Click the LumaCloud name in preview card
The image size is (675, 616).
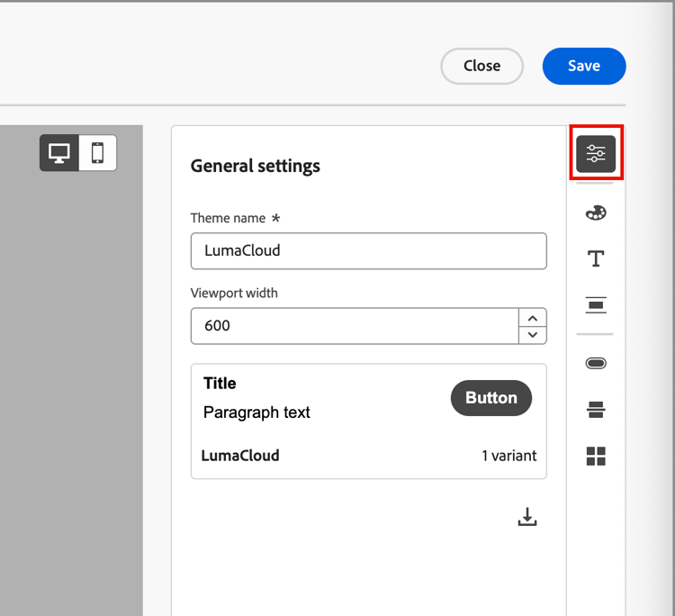[x=240, y=456]
